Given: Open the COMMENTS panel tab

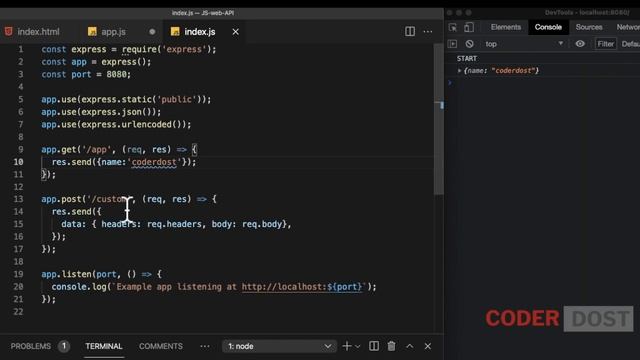Looking at the screenshot, I should tap(161, 346).
